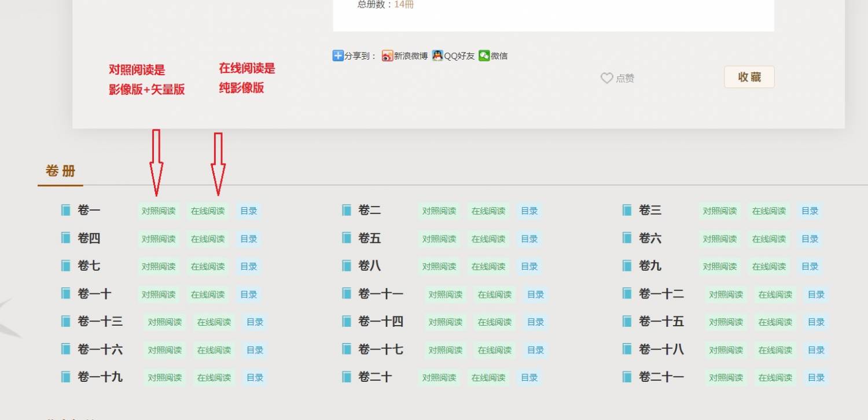
Task: Click the book icon beside 卷一
Action: point(66,210)
